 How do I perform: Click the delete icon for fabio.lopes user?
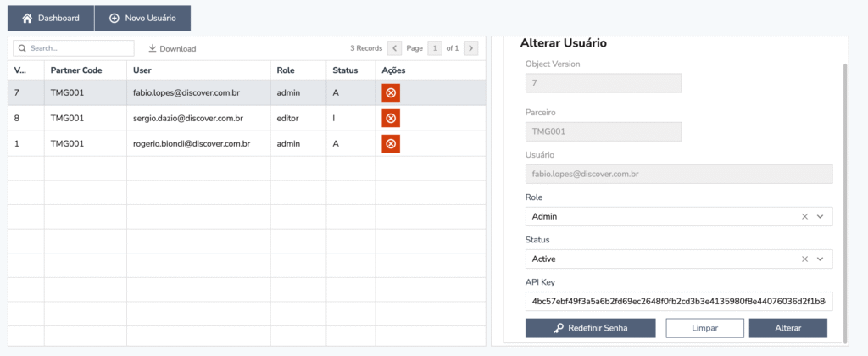390,93
